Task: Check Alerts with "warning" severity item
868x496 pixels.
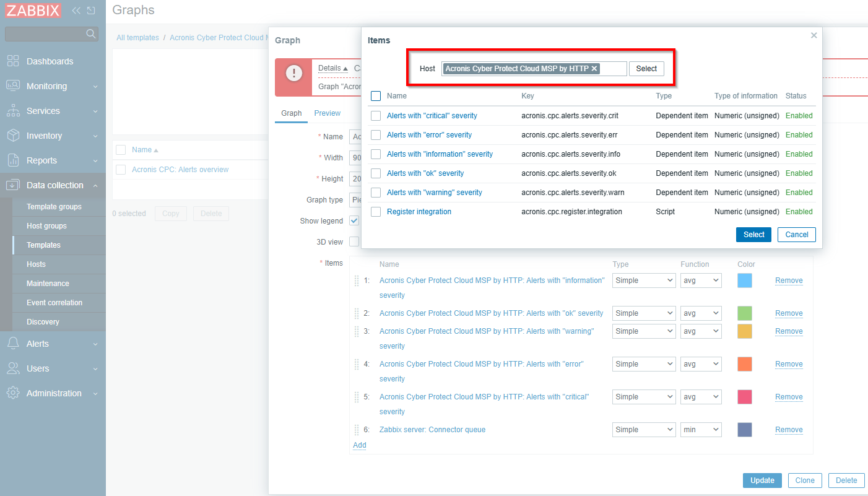Action: point(376,193)
